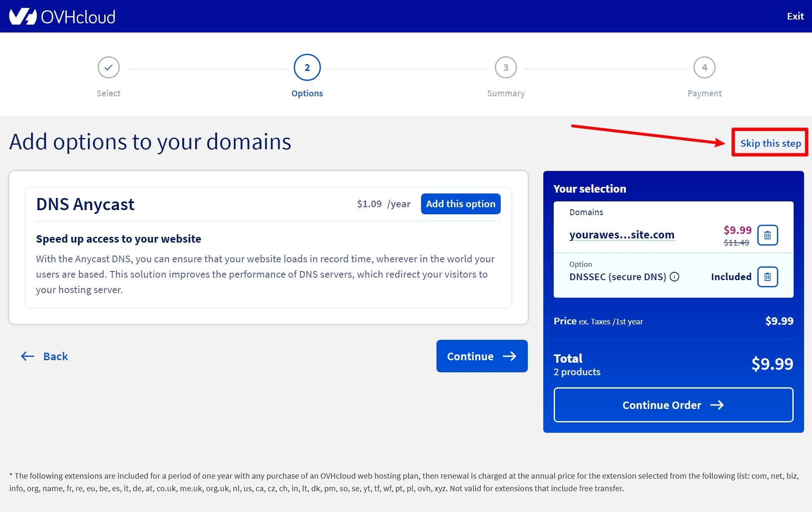Click the DNS Anycast heading
Viewport: 812px width, 512px height.
point(85,204)
